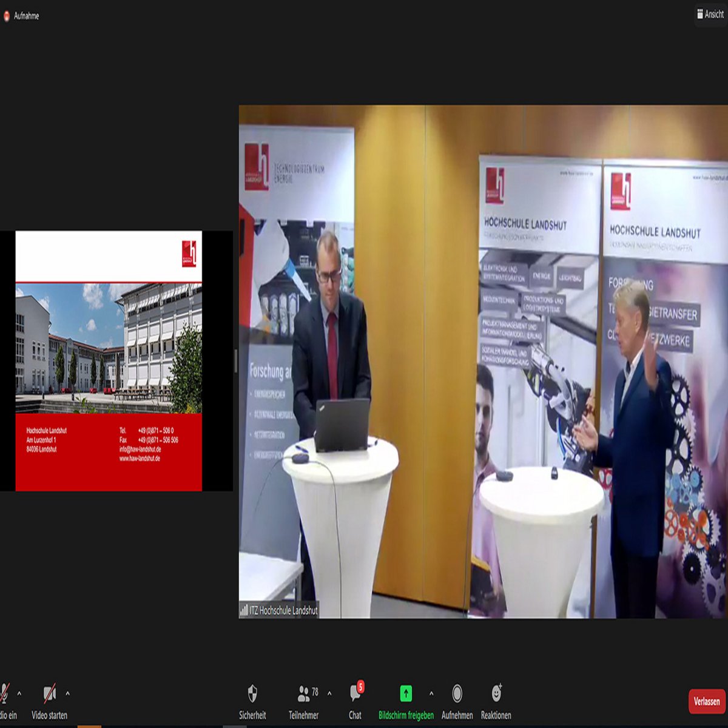The height and width of the screenshot is (728, 728).
Task: Expand the chevron next to Video starten
Action: click(x=67, y=693)
